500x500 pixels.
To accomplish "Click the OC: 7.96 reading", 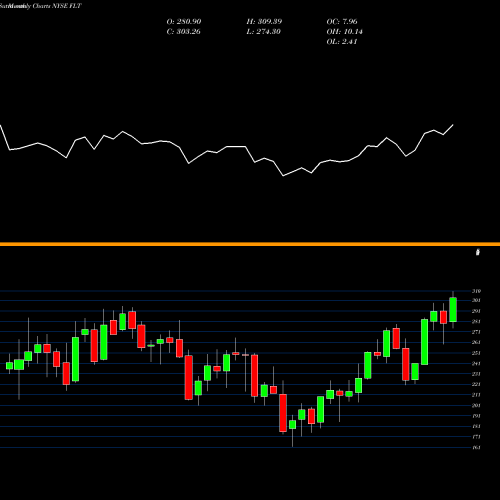I will (x=342, y=21).
